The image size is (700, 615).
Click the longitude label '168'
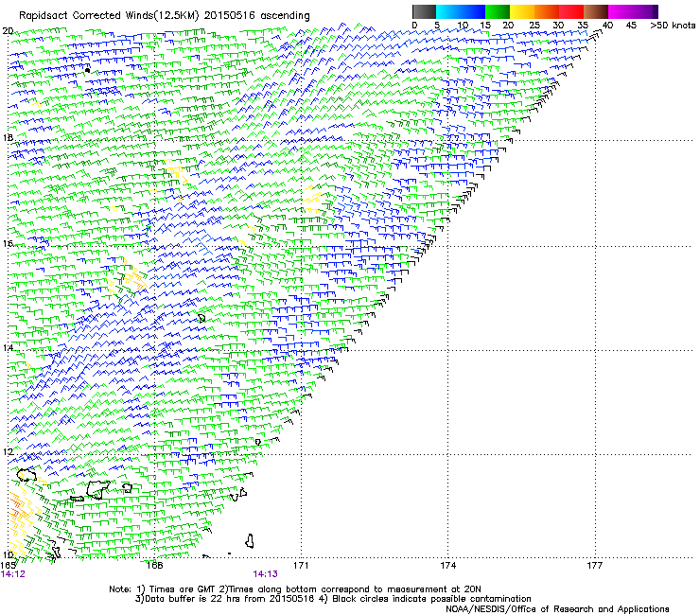pyautogui.click(x=154, y=566)
